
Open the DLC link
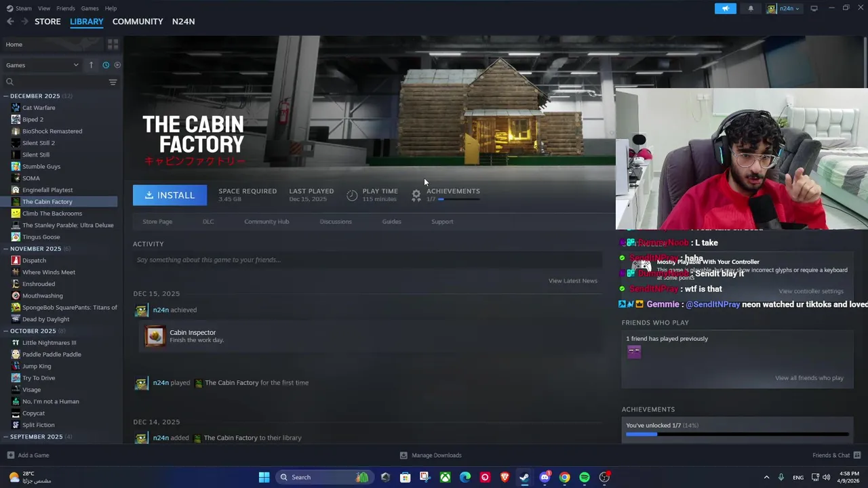click(208, 222)
